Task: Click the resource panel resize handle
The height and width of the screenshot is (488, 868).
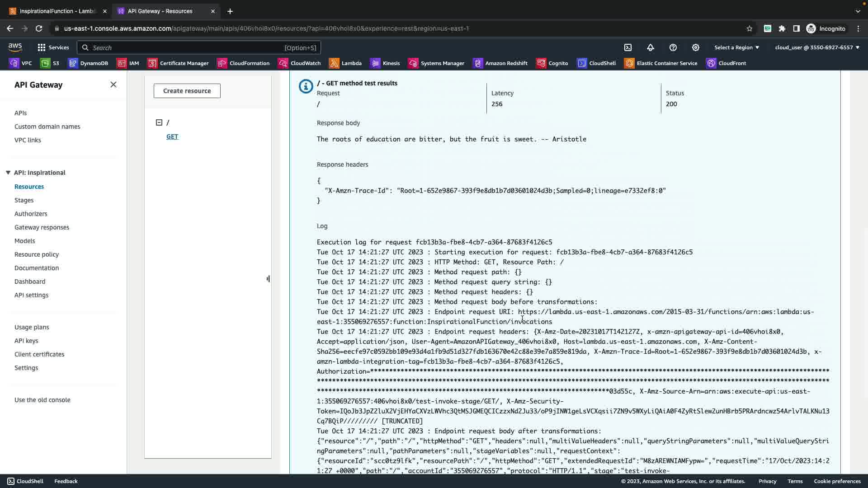Action: click(268, 279)
